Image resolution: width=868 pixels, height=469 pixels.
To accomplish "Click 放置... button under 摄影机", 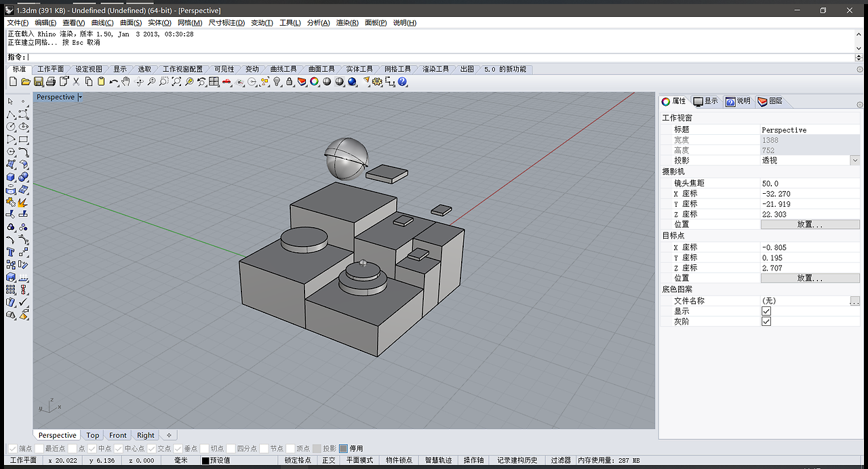I will click(810, 224).
